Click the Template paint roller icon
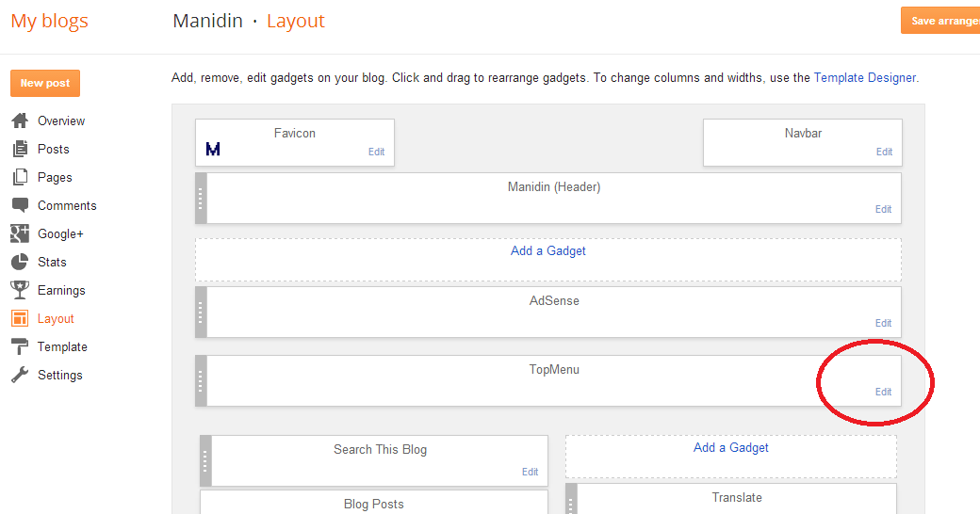 [x=20, y=346]
